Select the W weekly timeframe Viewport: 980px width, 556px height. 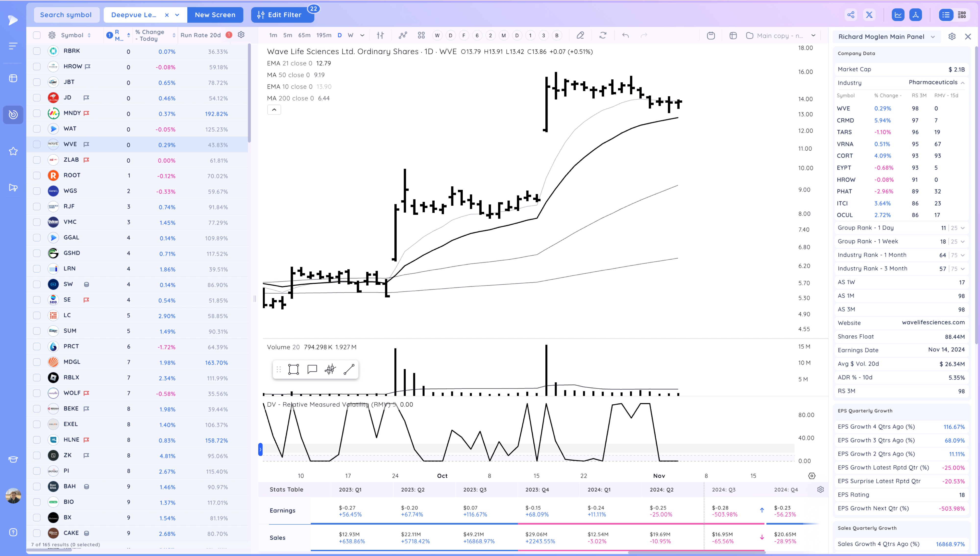pos(350,36)
